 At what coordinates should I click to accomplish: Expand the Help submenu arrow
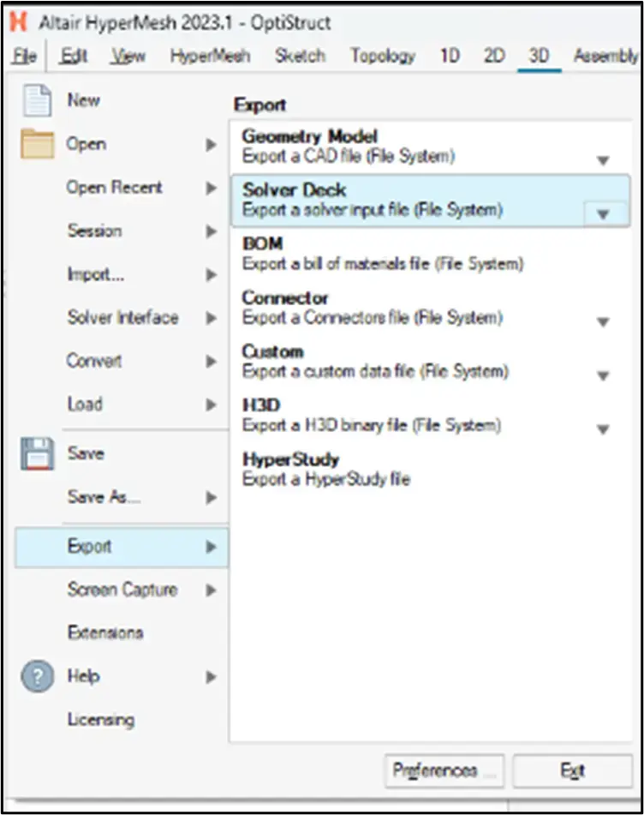point(211,677)
